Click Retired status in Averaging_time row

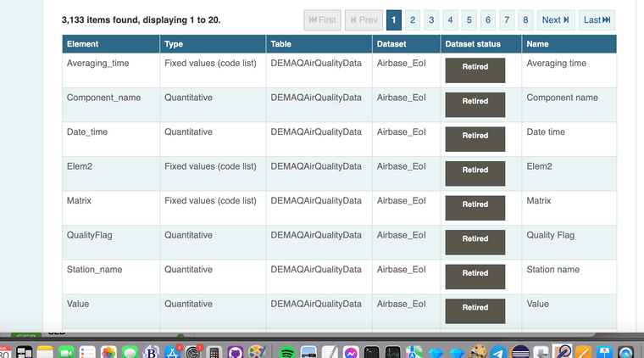(x=475, y=67)
